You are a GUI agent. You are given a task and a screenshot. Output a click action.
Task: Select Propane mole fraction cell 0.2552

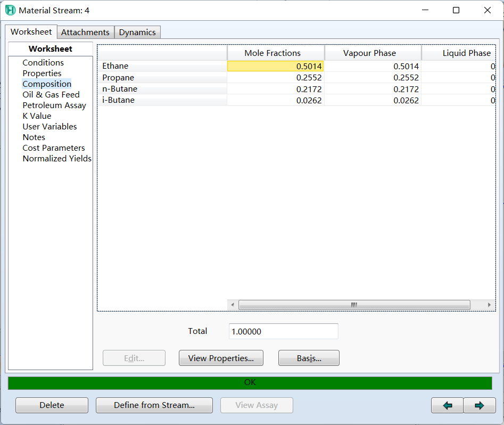276,78
